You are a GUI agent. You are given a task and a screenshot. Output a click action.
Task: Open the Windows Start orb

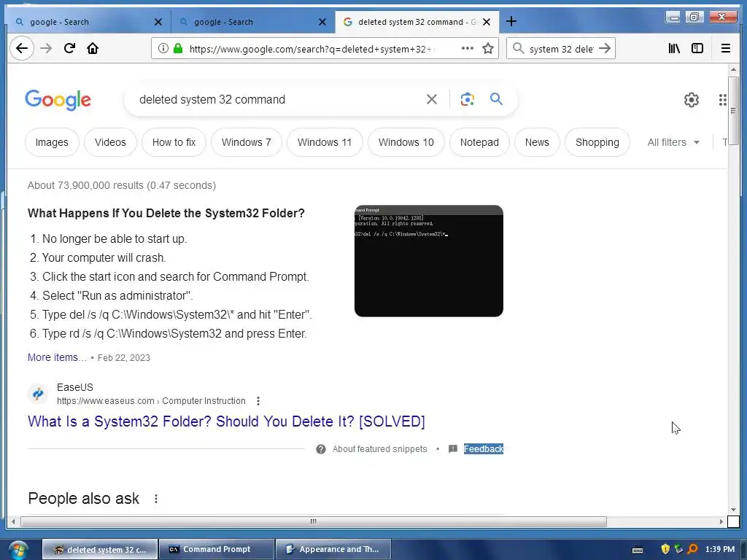[18, 550]
